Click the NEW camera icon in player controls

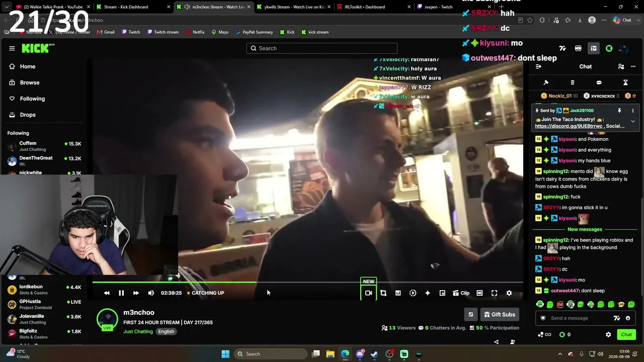tap(368, 293)
